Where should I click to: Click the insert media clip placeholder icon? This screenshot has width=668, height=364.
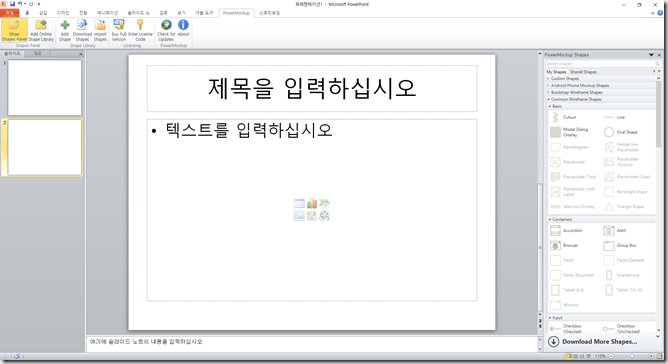pos(324,216)
